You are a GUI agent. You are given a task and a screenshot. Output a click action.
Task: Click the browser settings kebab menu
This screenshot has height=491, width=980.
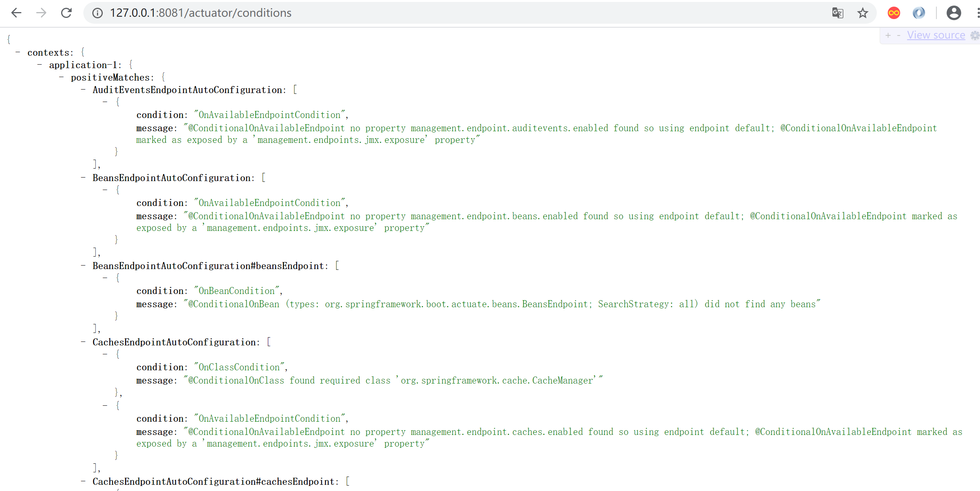pos(975,12)
